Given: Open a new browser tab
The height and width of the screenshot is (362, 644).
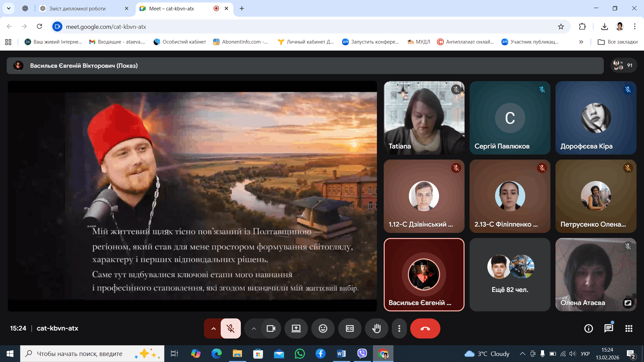Looking at the screenshot, I should pos(242,8).
